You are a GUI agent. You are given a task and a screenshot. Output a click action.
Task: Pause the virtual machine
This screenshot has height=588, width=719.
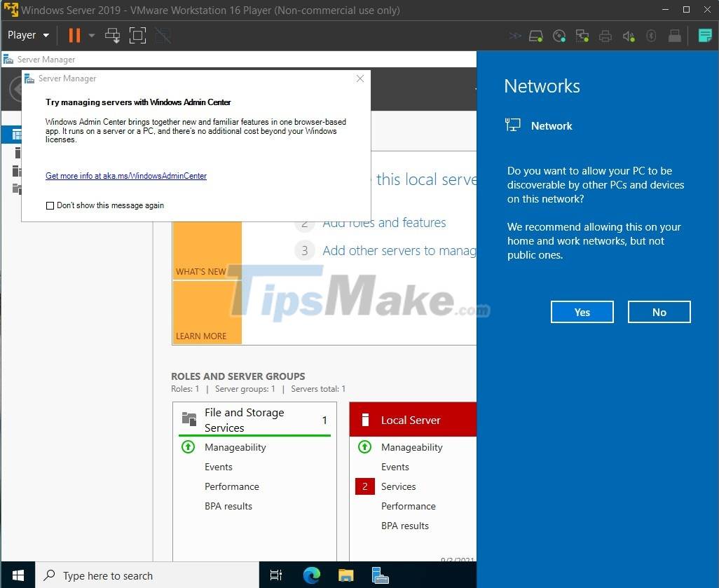coord(74,35)
